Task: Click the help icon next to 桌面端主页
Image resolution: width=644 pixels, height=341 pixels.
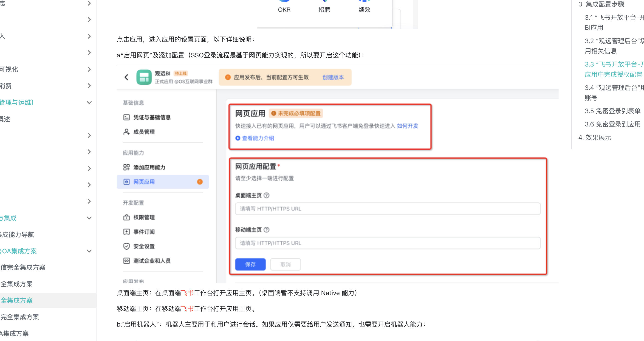Action: (x=266, y=195)
